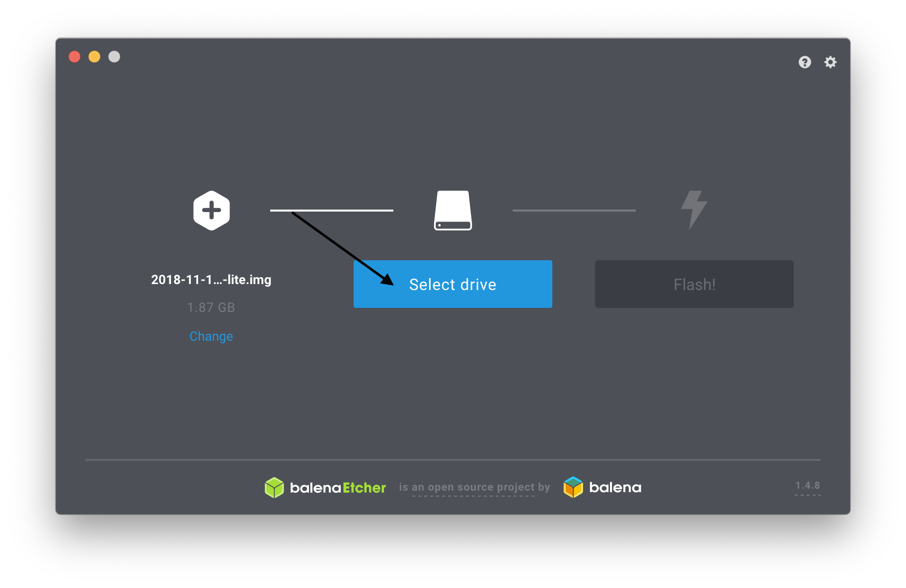Click the lightning bolt flash icon
The width and height of the screenshot is (906, 588).
click(694, 210)
